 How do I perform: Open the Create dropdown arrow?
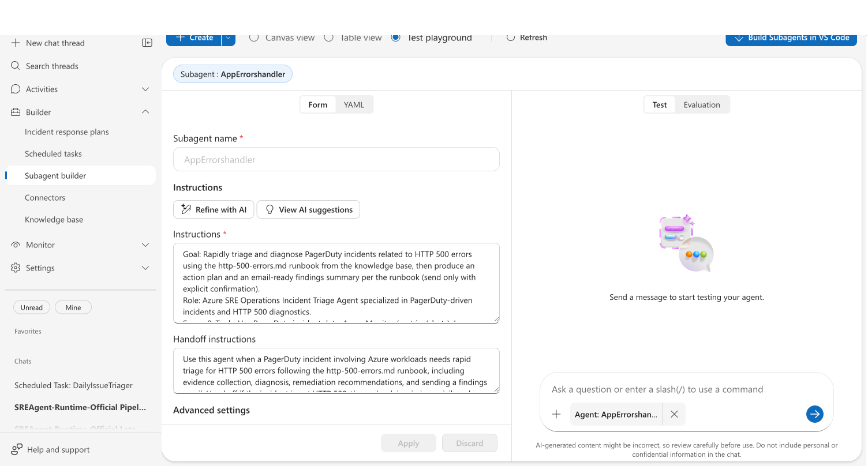[x=229, y=39]
